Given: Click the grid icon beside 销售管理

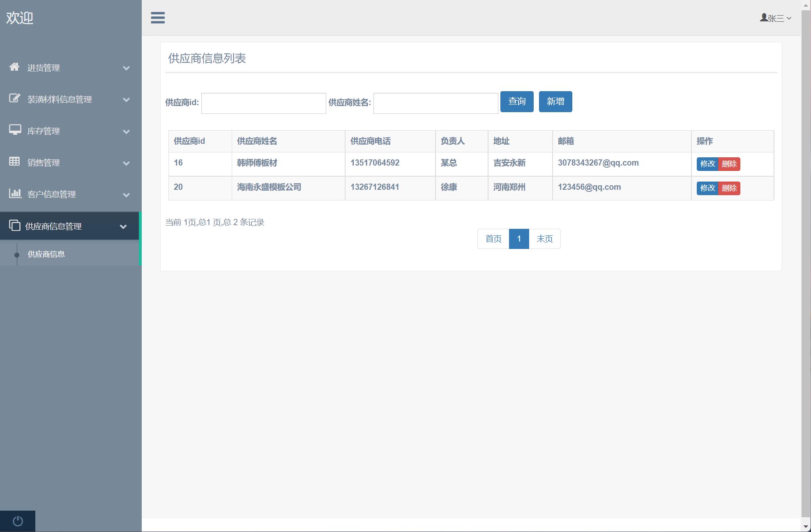Looking at the screenshot, I should click(x=15, y=162).
